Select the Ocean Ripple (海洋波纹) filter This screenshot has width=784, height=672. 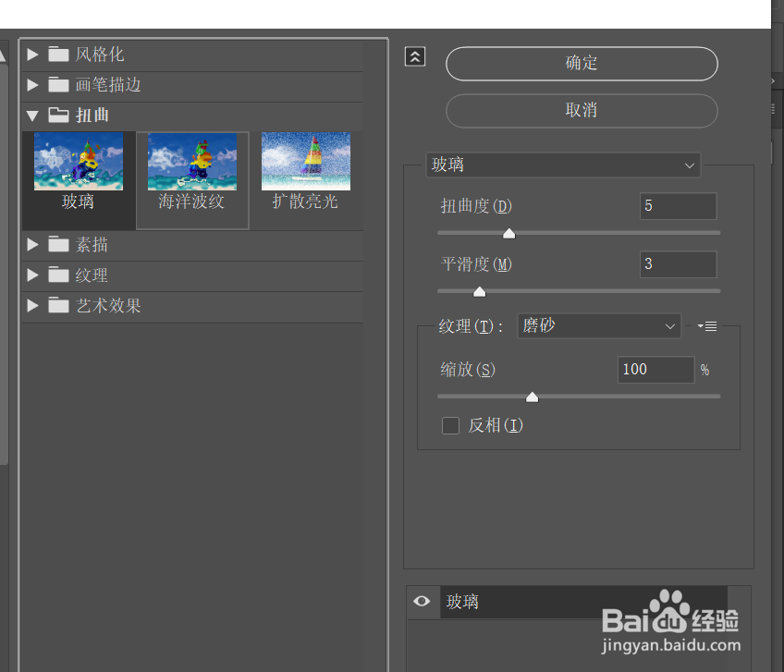(191, 161)
